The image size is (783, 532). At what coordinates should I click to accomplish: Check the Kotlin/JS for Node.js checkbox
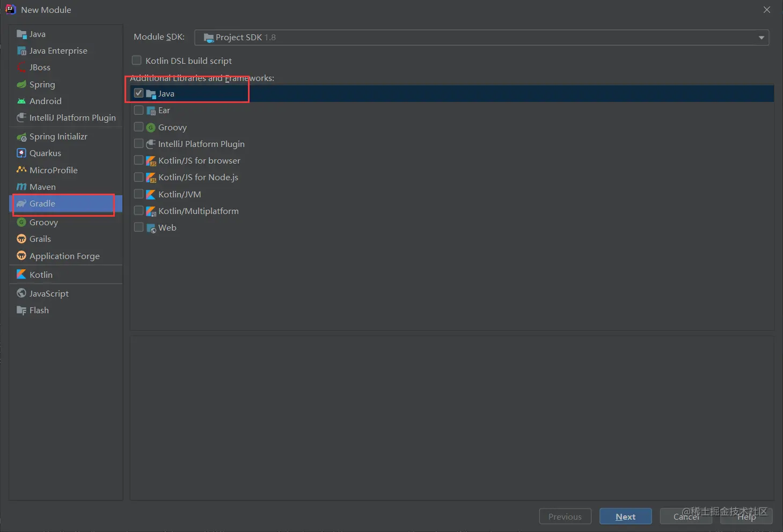point(138,177)
